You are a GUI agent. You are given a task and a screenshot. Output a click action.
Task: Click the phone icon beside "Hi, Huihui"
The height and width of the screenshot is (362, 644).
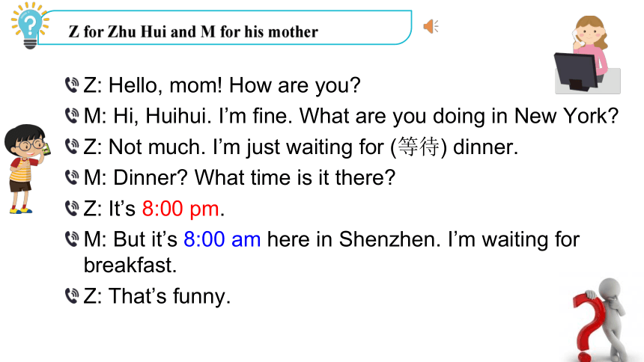(72, 116)
